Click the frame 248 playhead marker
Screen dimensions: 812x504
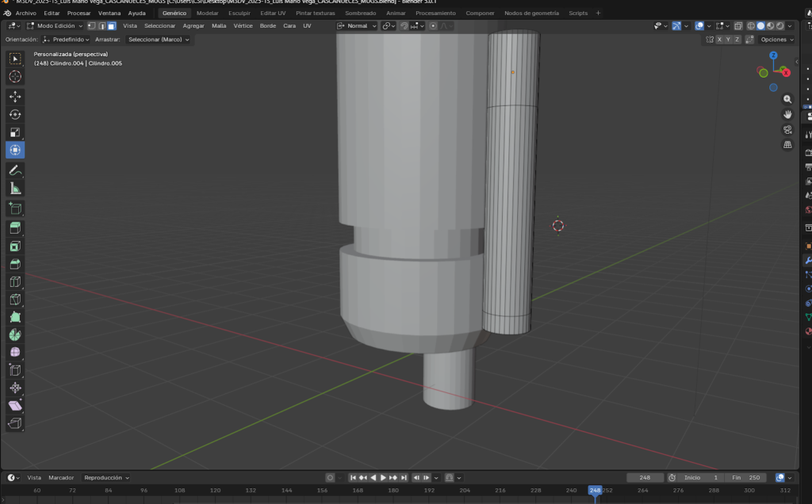[x=595, y=491]
